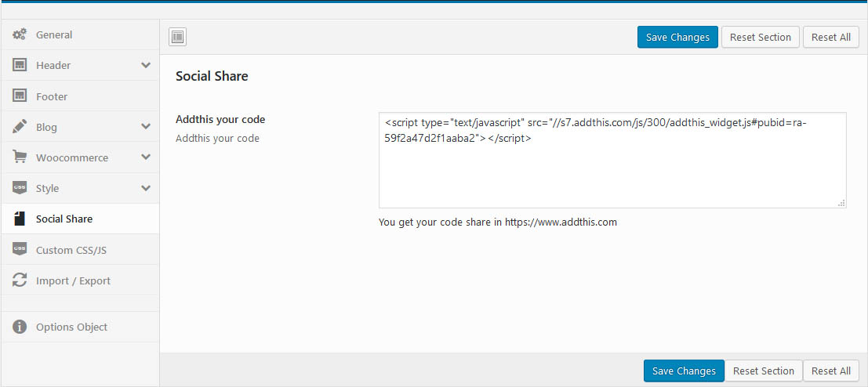The height and width of the screenshot is (387, 868).
Task: Toggle the expand-all-sections icon in top bar
Action: [x=177, y=37]
